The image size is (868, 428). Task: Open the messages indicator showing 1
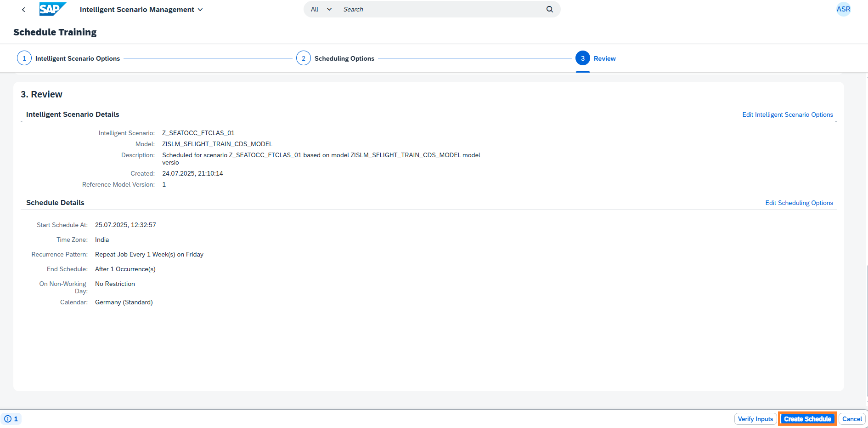pos(11,419)
